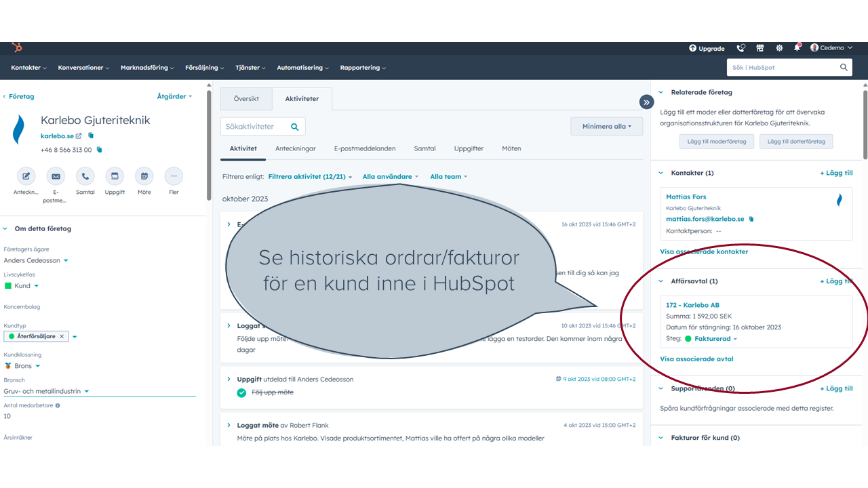Collapse the right sidebar with double arrow

click(646, 102)
